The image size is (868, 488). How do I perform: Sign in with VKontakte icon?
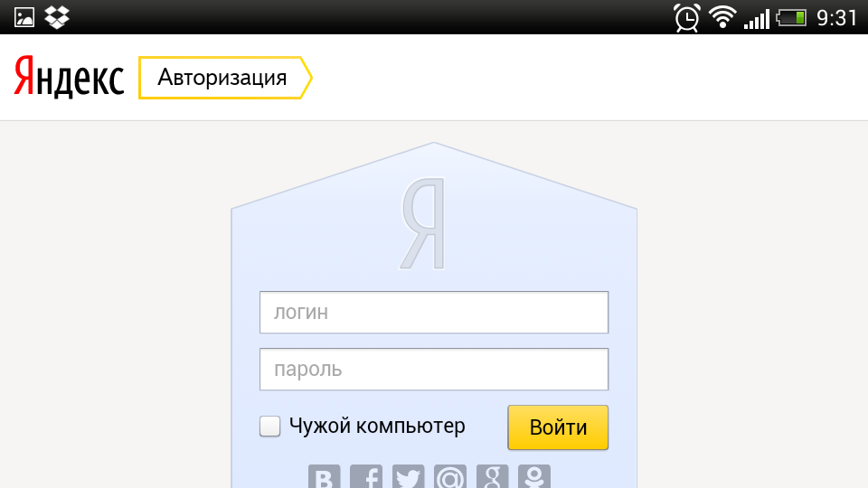325,477
